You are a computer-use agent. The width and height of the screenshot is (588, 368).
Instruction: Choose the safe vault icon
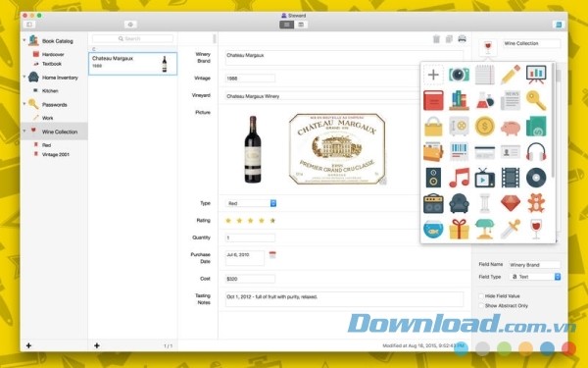click(x=459, y=127)
